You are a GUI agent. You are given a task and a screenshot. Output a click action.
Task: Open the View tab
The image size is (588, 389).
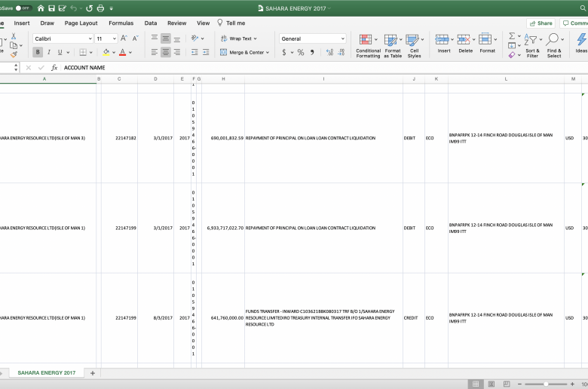point(204,23)
